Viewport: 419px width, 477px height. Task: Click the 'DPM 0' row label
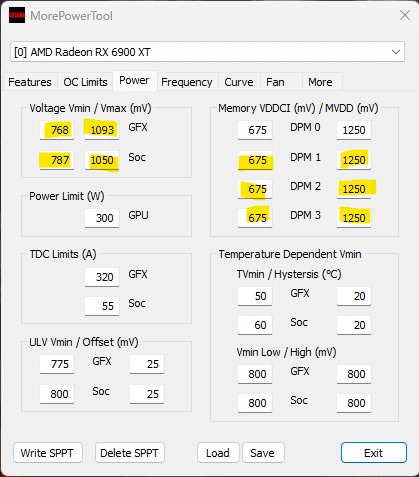click(x=305, y=127)
